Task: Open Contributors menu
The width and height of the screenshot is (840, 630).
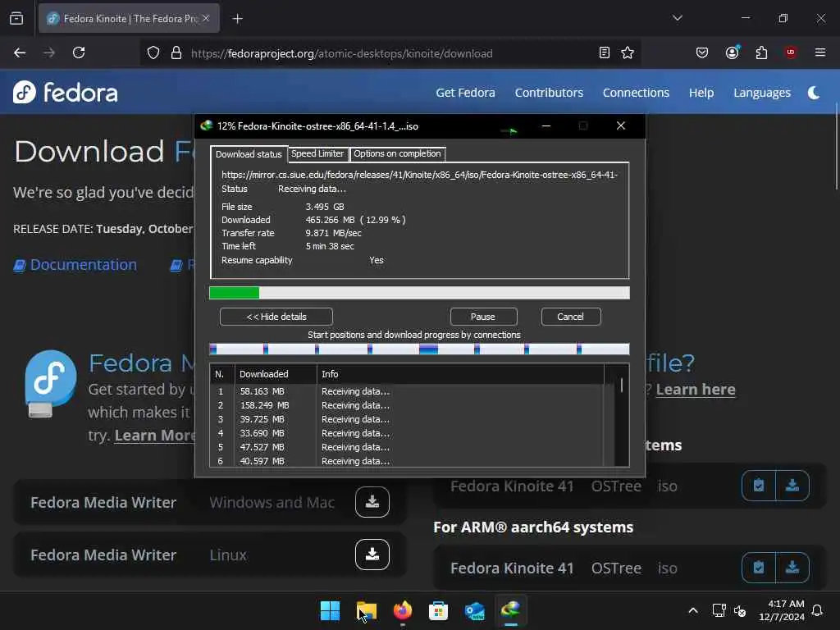Action: [549, 93]
